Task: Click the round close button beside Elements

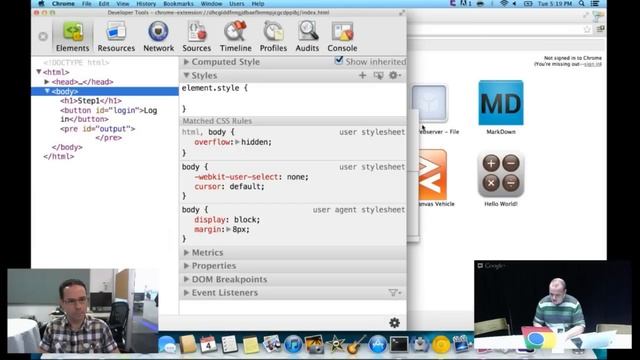Action: [43, 37]
